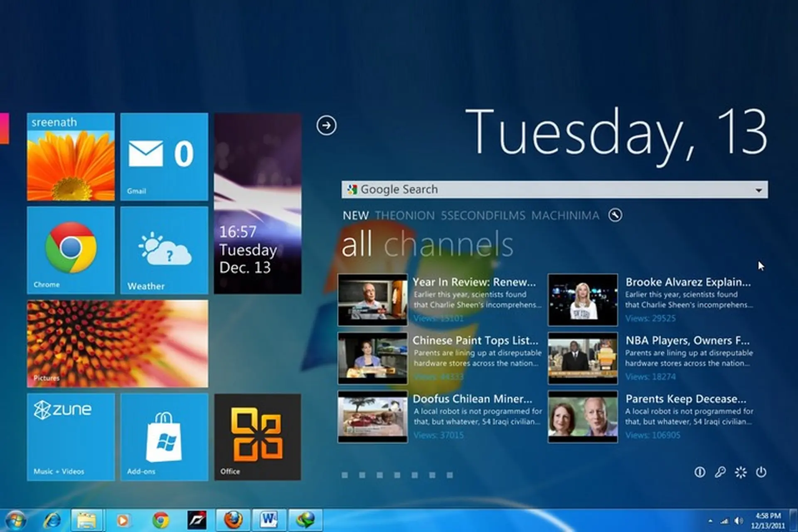Screen dimensions: 798x532
Task: Play Brooke Alvarez Explain video thumbnail
Action: click(x=583, y=300)
